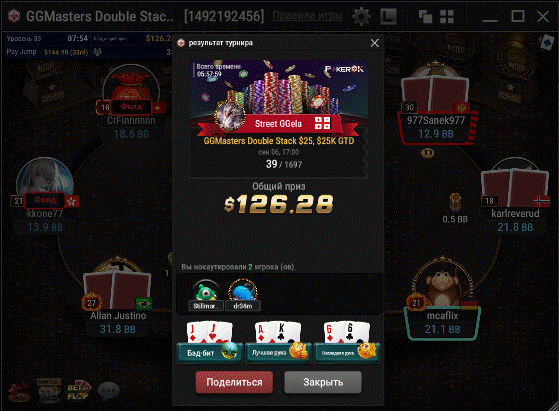This screenshot has height=411, width=559.
Task: Click Поделиться share button
Action: pos(234,382)
